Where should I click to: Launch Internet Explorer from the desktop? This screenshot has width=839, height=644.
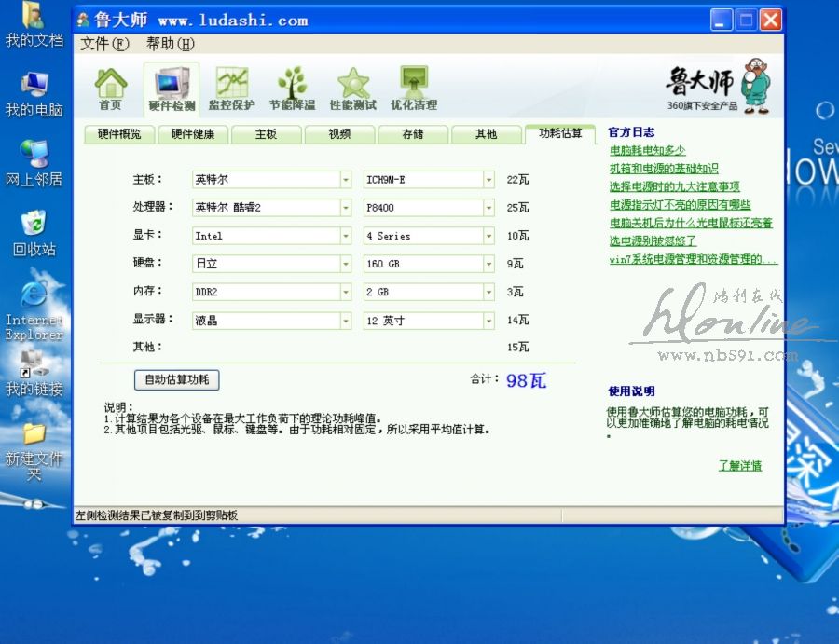(34, 308)
